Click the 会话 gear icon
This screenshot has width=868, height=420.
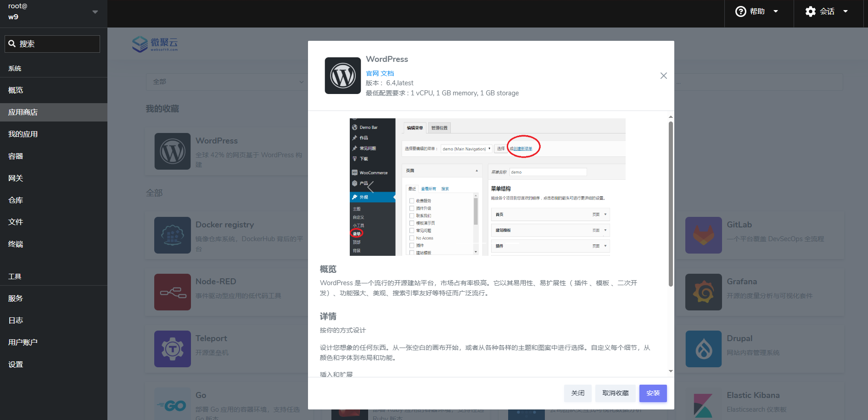coord(811,11)
